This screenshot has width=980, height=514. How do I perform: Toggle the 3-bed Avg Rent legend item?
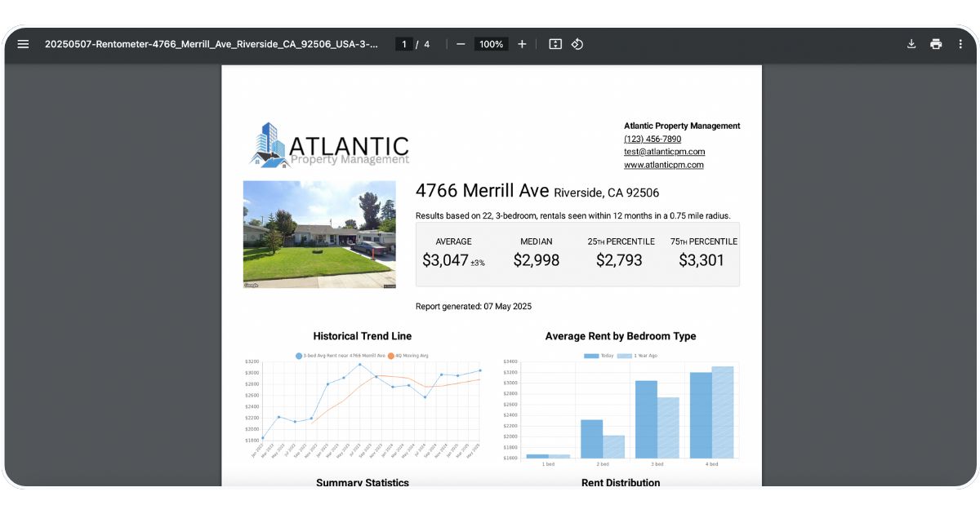(341, 356)
